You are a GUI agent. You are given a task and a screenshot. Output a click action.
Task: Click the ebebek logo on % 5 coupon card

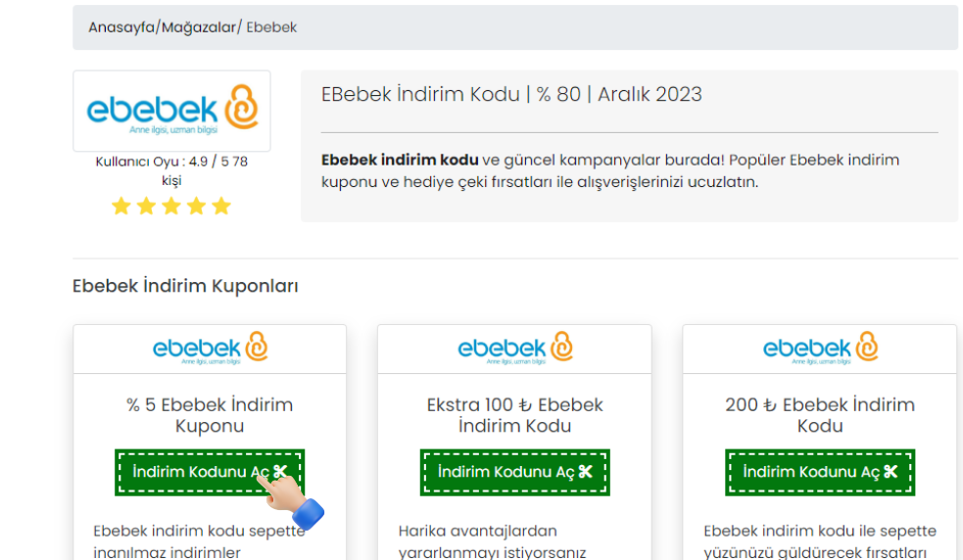pos(210,349)
